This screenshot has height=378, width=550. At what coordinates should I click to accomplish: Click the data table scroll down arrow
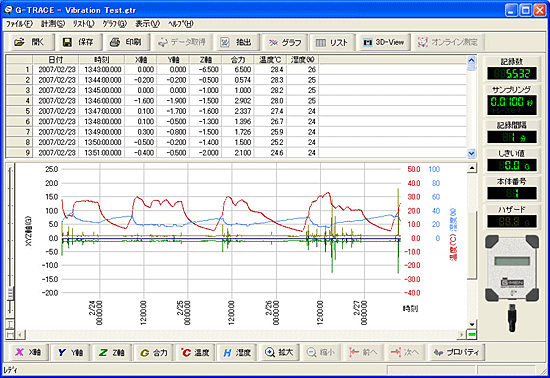(x=471, y=153)
